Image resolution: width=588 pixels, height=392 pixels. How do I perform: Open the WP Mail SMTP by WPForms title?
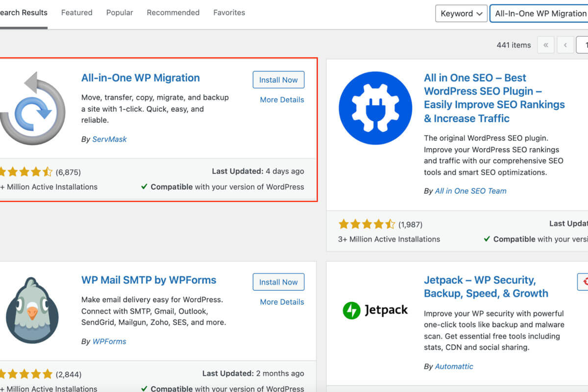(149, 280)
